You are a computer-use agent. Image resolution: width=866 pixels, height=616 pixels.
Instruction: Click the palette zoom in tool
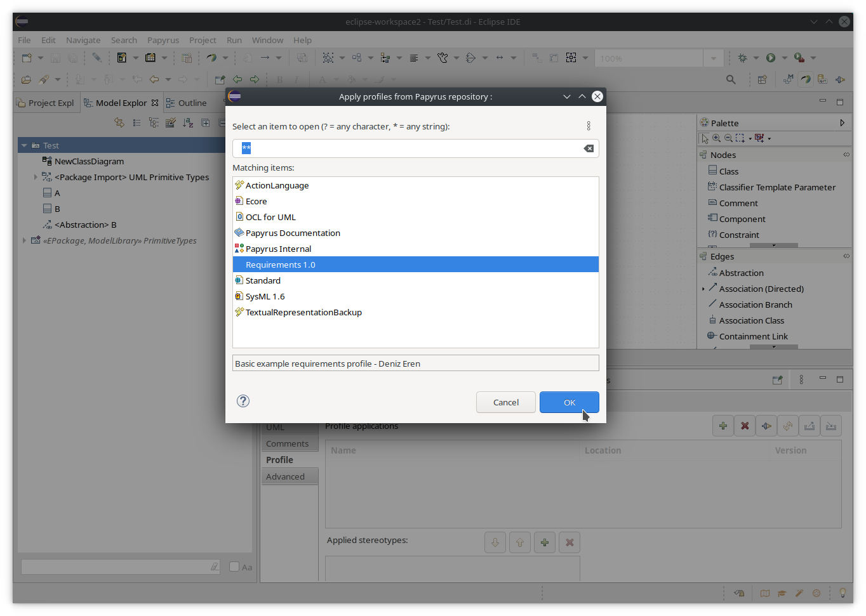click(716, 138)
